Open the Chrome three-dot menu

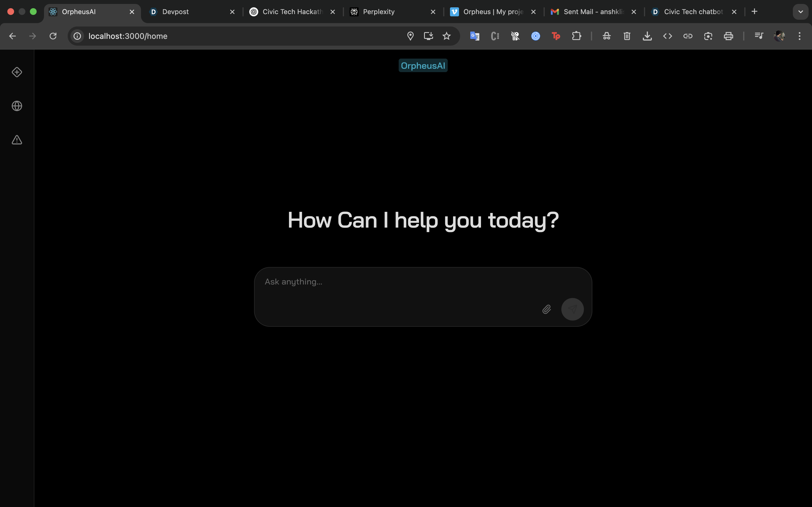[800, 36]
